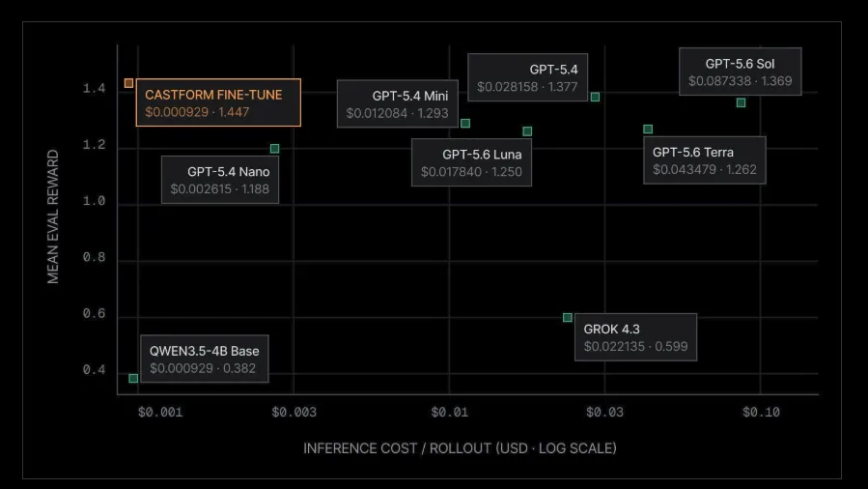868x489 pixels.
Task: Select the QWEN3.5-4B Base label card
Action: click(x=205, y=359)
